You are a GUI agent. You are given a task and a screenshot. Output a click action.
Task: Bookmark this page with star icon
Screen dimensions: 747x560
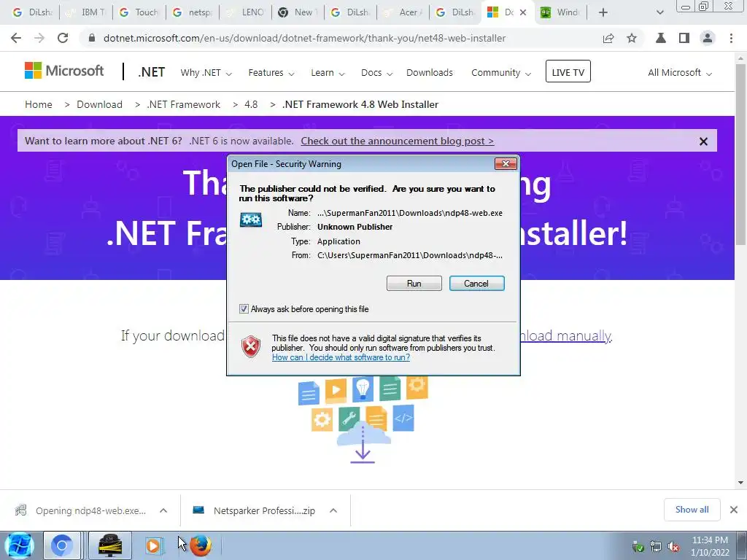(632, 38)
